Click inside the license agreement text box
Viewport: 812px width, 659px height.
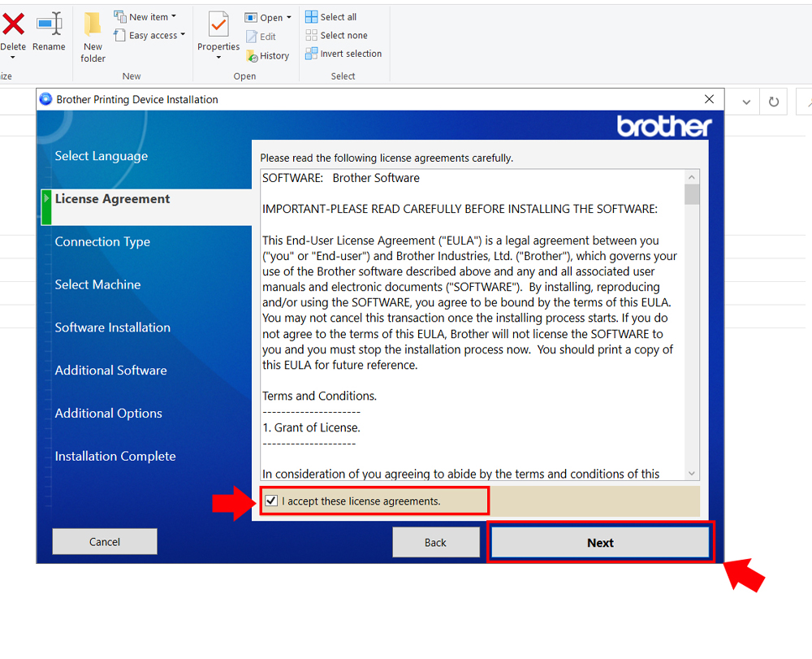pyautogui.click(x=473, y=325)
